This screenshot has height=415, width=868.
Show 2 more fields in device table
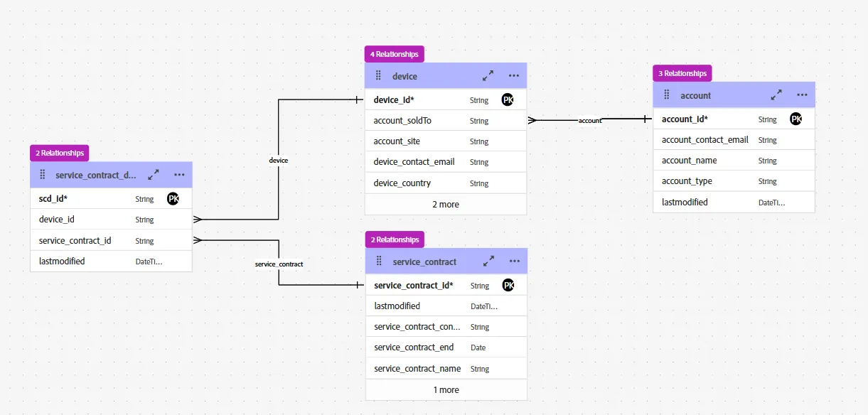click(446, 205)
